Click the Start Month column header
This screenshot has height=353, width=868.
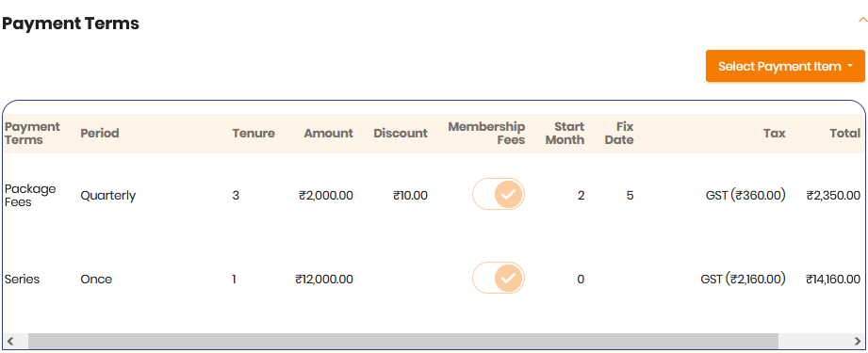[x=565, y=134]
